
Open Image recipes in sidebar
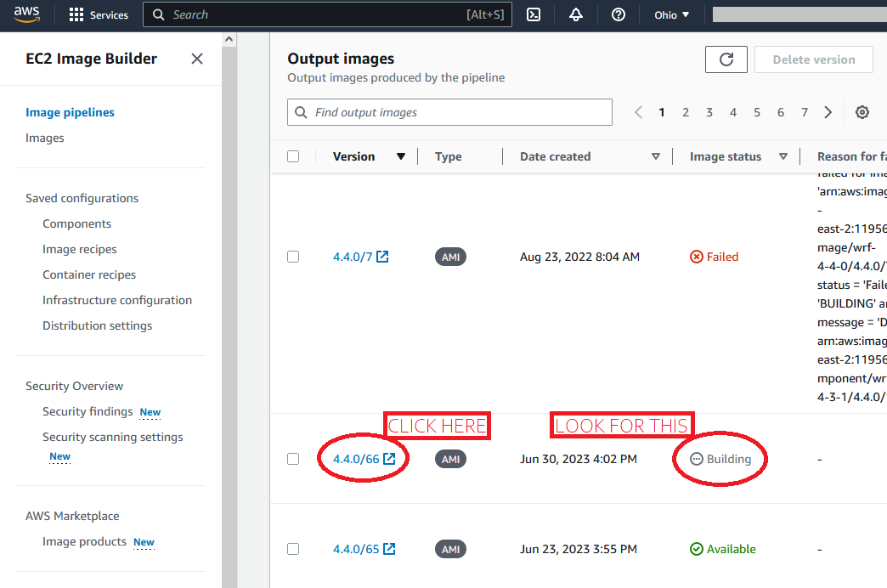point(80,249)
